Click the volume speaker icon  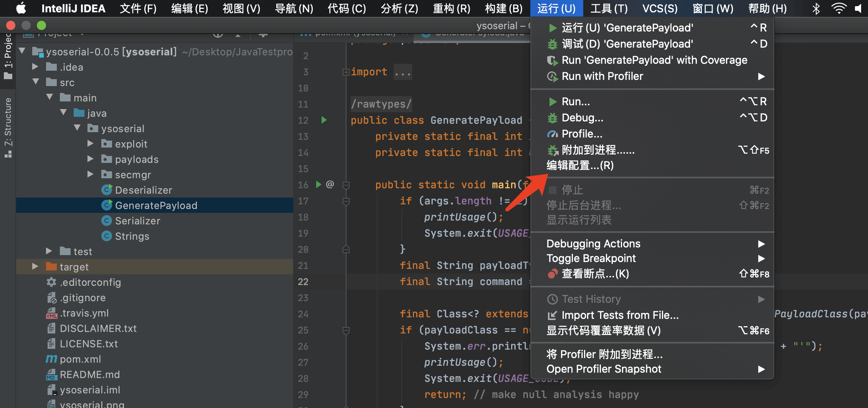click(x=858, y=8)
